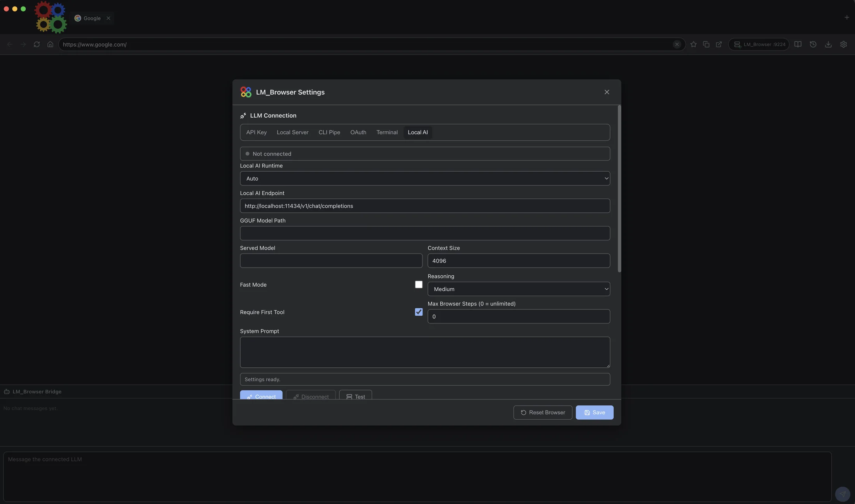Screen dimensions: 855x504
Task: Send the message with the paper plane icon
Action: tap(843, 494)
